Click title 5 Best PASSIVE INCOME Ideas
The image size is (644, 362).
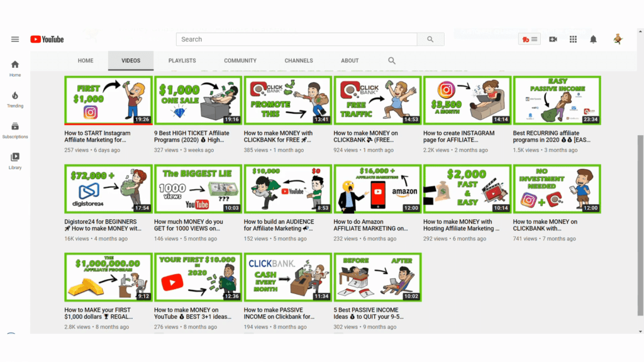pos(369,314)
